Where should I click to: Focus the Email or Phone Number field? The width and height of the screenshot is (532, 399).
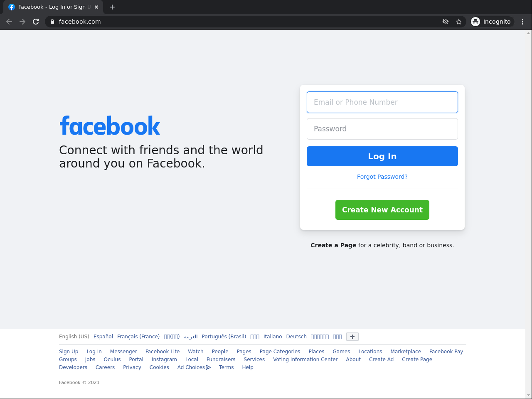click(382, 102)
